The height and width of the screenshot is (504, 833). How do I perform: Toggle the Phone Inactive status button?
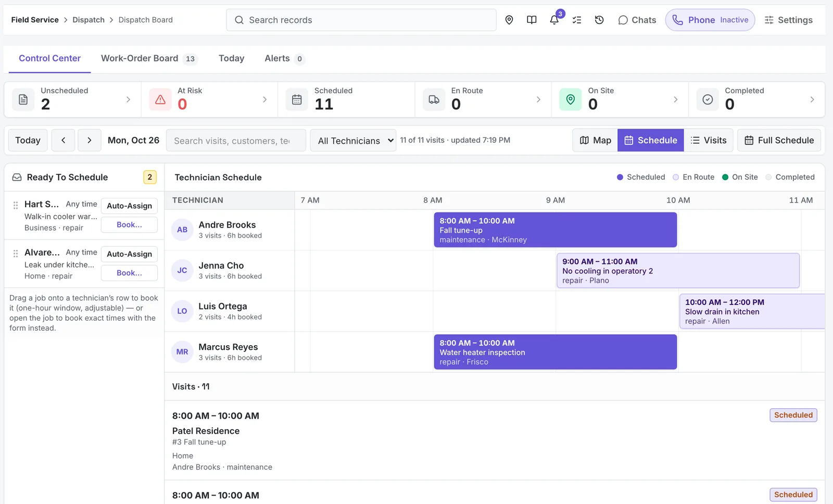coord(710,20)
